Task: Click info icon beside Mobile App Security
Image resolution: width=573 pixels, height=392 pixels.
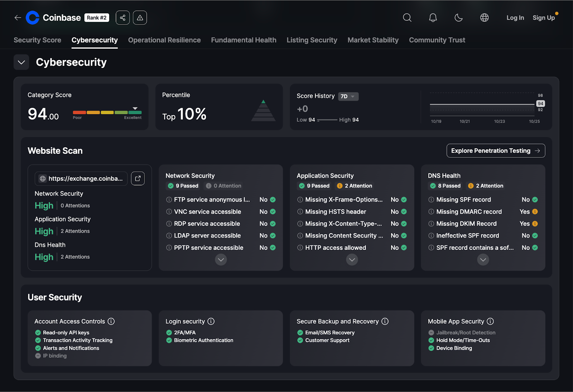Action: [490, 321]
